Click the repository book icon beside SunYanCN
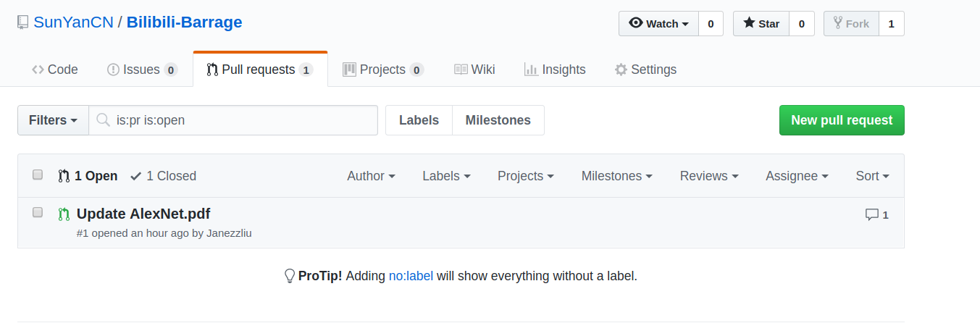The width and height of the screenshot is (980, 323). [23, 22]
